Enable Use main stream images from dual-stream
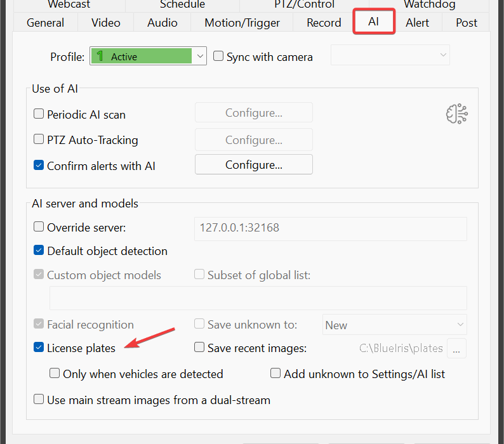This screenshot has height=444, width=504. tap(39, 400)
